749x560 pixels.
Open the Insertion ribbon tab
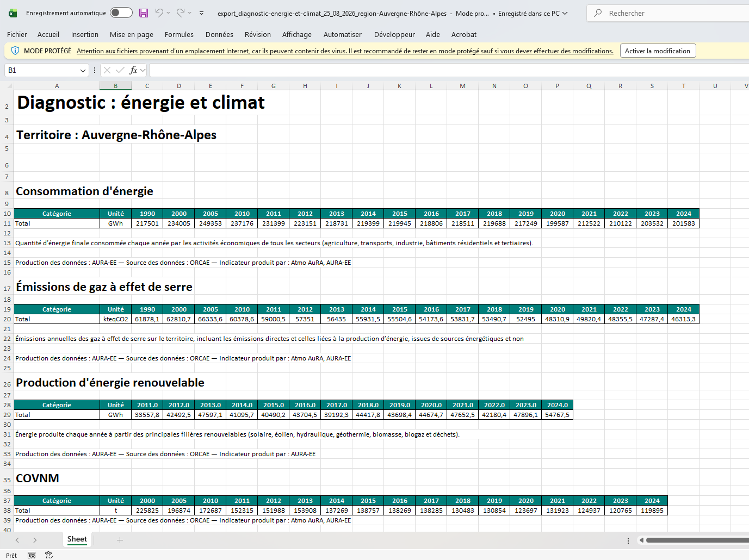pyautogui.click(x=85, y=34)
